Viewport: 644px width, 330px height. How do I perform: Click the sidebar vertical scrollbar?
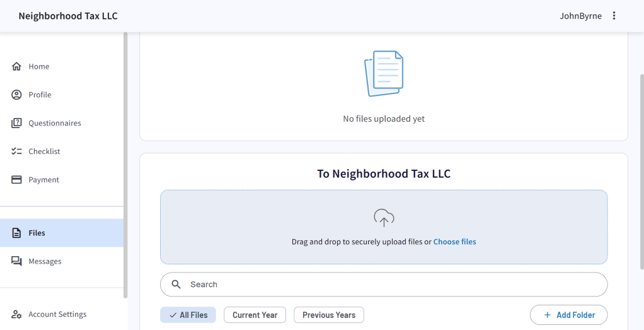[x=125, y=164]
